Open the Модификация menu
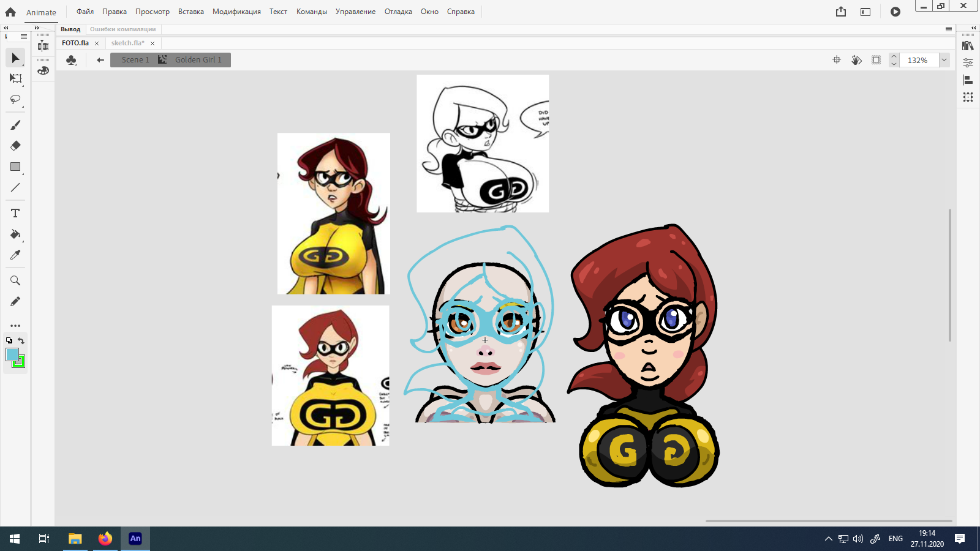The height and width of the screenshot is (551, 980). coord(236,12)
